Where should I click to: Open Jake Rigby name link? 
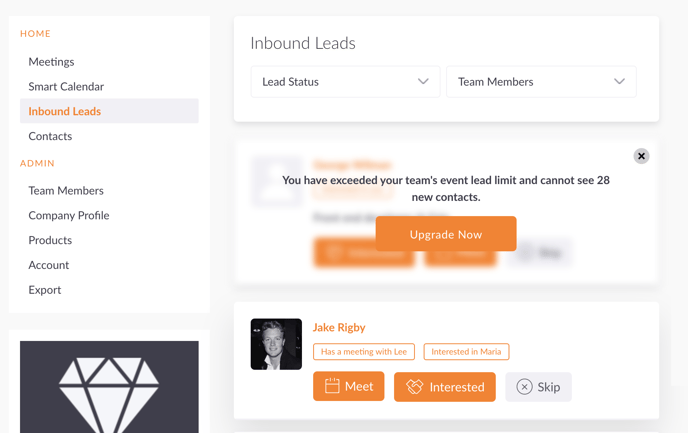point(339,327)
